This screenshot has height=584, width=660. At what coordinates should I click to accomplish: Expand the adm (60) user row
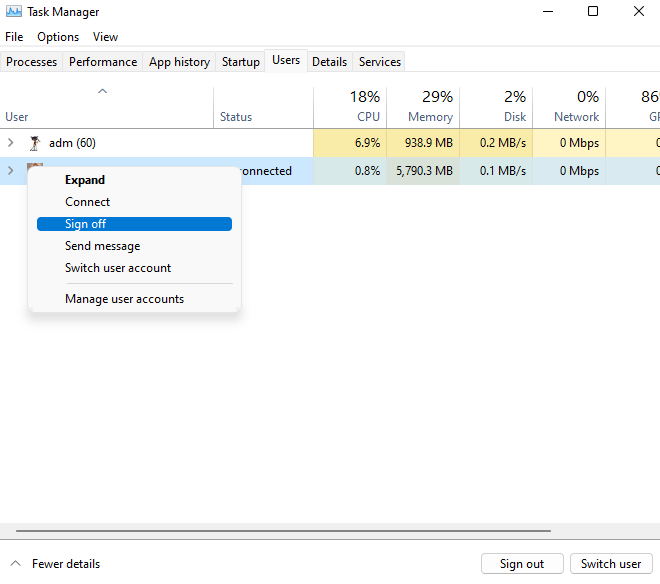tap(11, 143)
